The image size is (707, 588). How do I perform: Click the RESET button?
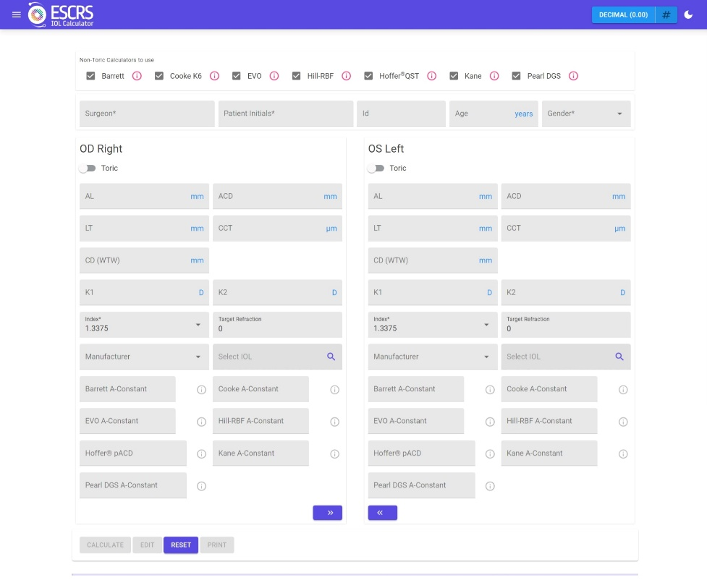click(x=181, y=545)
